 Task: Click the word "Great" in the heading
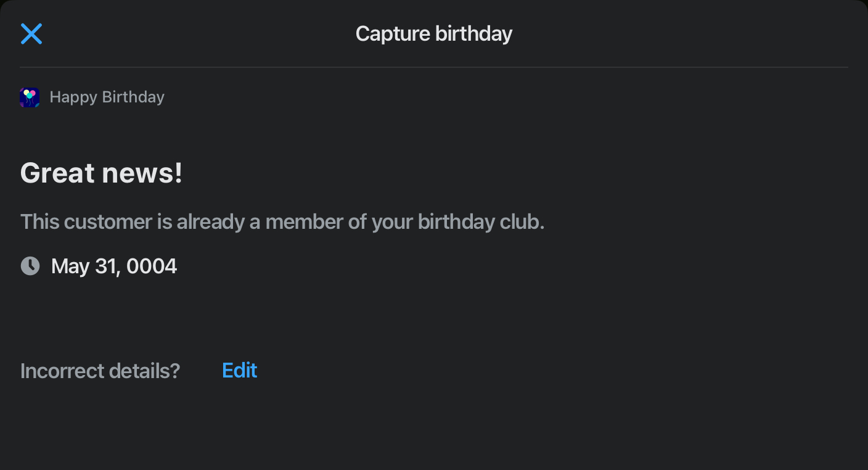click(58, 173)
